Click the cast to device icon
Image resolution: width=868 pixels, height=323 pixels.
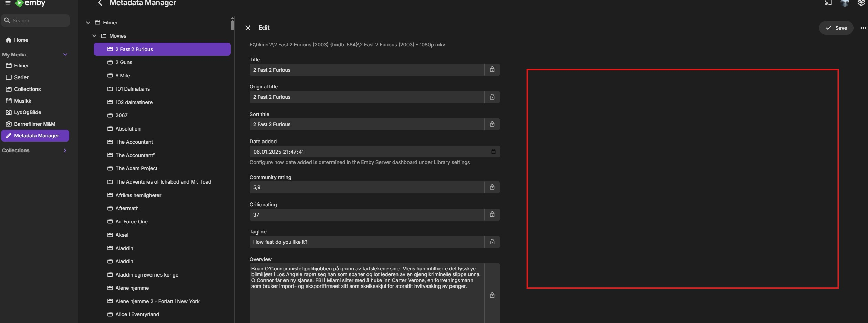(828, 3)
